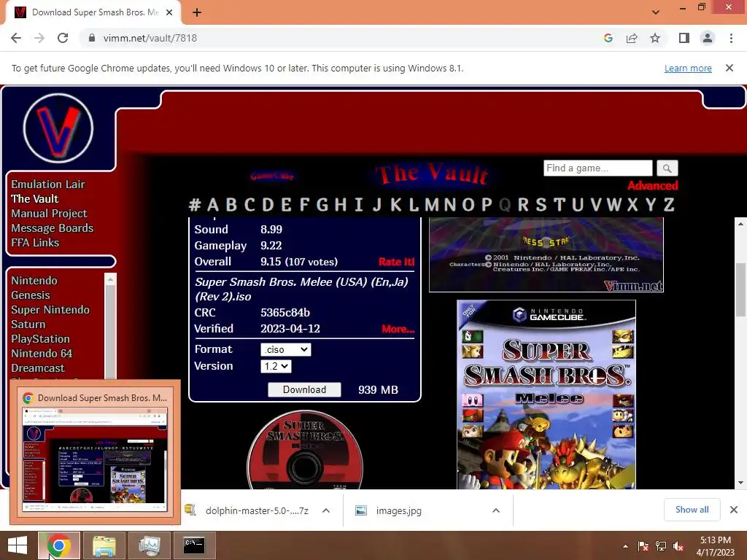Click Show all downloads button
This screenshot has width=747, height=560.
pyautogui.click(x=692, y=510)
